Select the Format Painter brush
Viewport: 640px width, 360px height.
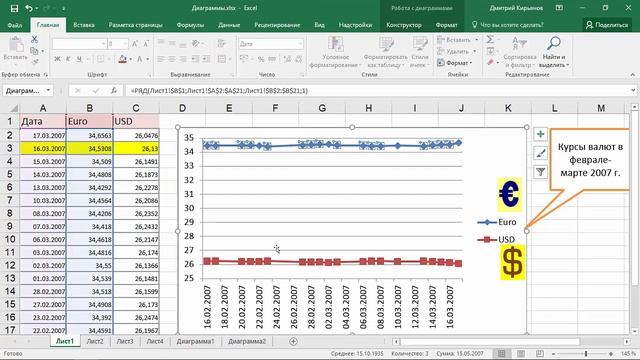pos(35,62)
